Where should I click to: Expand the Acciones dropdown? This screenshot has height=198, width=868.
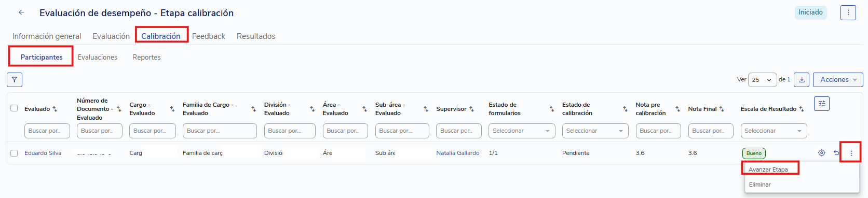pos(838,80)
